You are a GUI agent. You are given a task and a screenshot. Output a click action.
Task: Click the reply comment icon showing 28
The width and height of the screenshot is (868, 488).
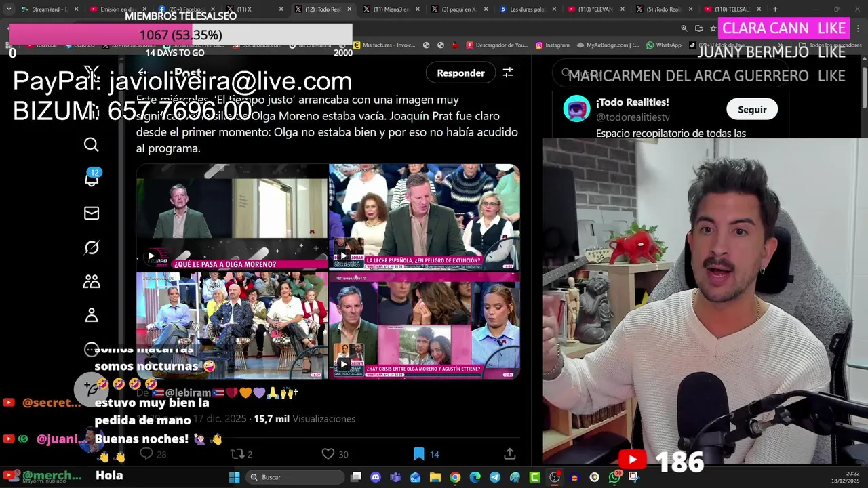[146, 454]
